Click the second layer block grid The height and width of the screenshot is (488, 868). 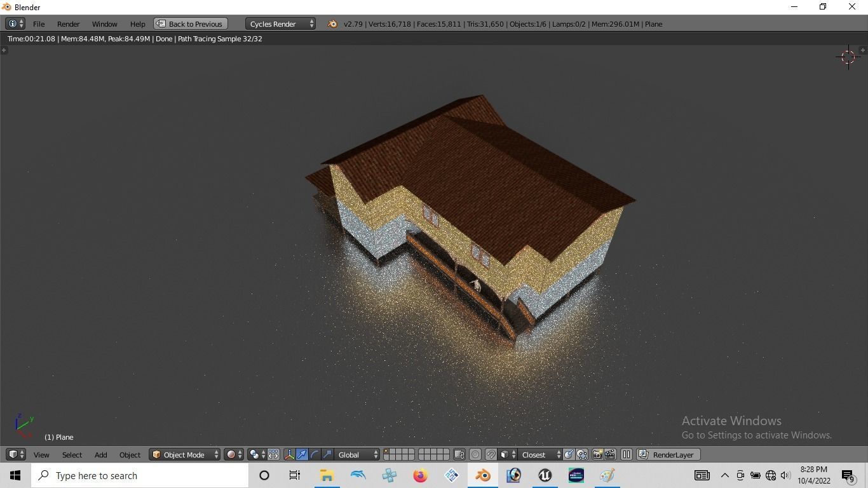(x=433, y=454)
